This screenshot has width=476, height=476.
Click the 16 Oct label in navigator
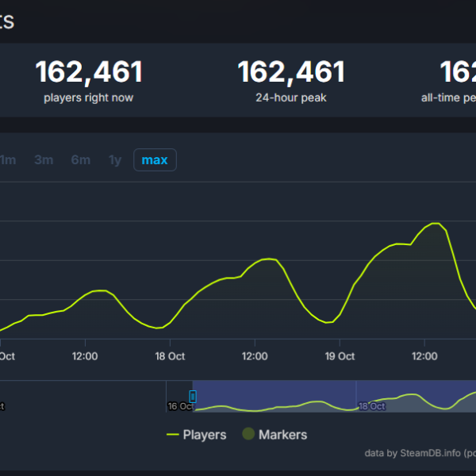click(x=180, y=406)
